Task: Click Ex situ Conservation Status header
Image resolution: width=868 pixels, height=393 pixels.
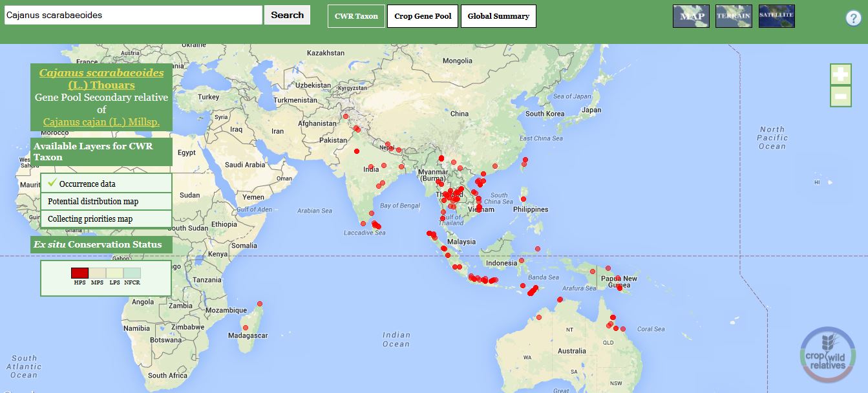Action: (101, 244)
